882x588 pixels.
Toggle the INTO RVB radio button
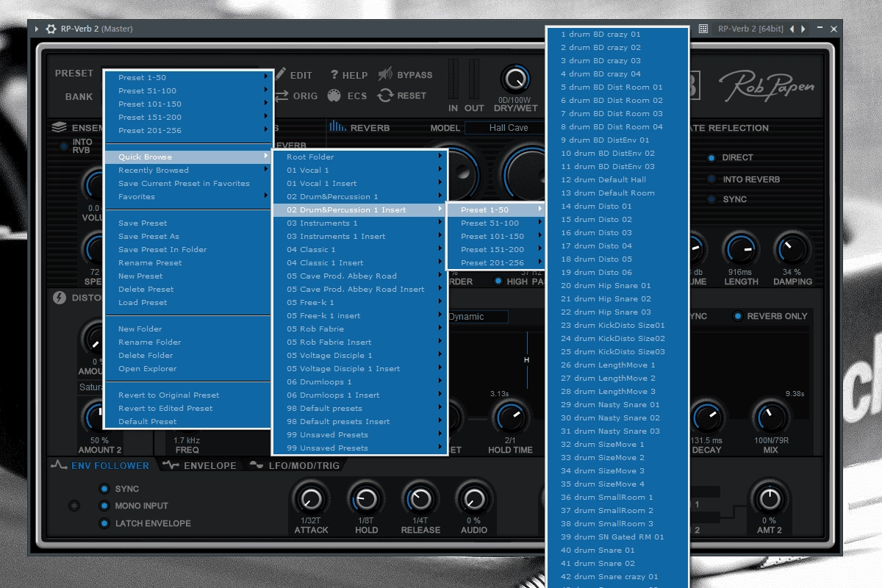point(63,146)
